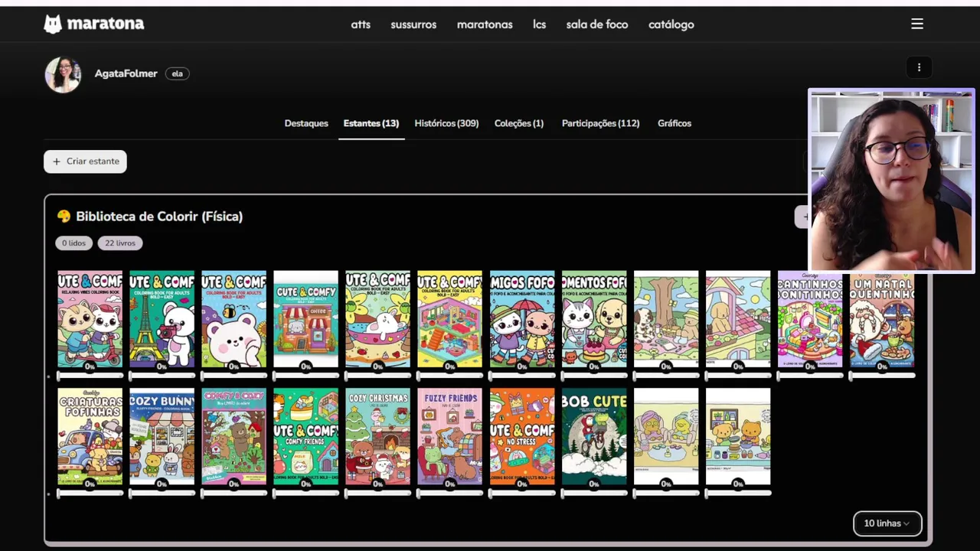The image size is (980, 551).
Task: Open Cute & Comfy Comfy Friends book
Action: (x=305, y=436)
